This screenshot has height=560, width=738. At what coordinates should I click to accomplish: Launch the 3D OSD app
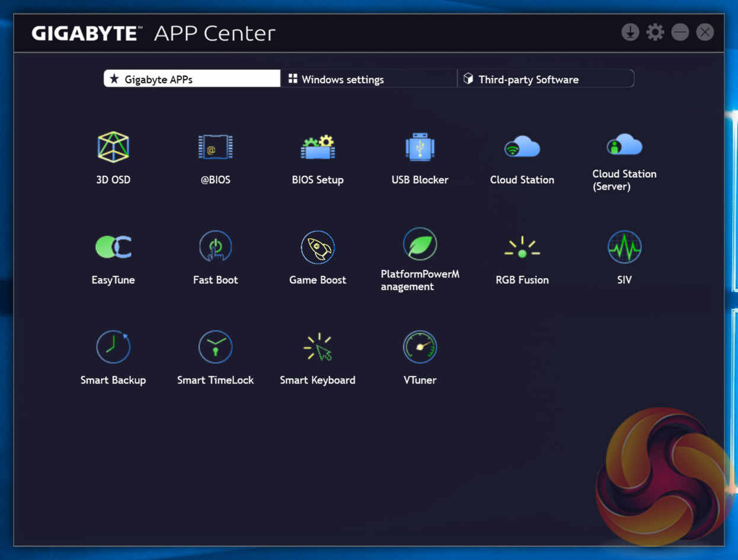(113, 147)
